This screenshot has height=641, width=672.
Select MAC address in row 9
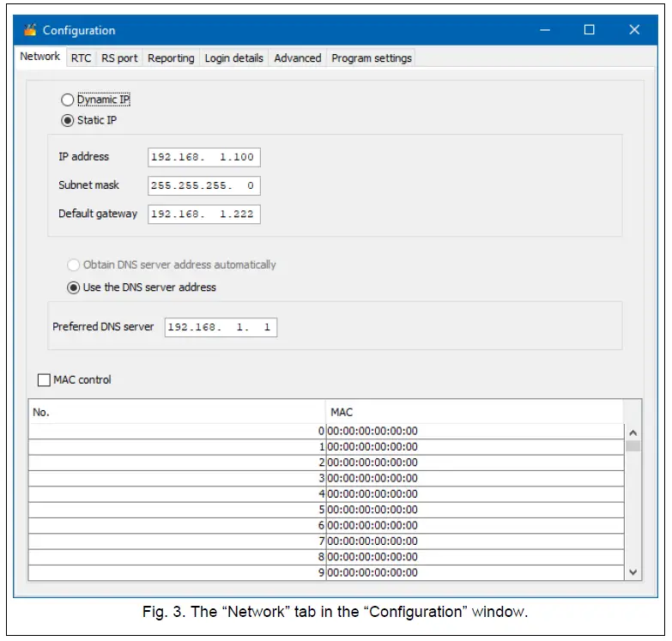pyautogui.click(x=475, y=573)
